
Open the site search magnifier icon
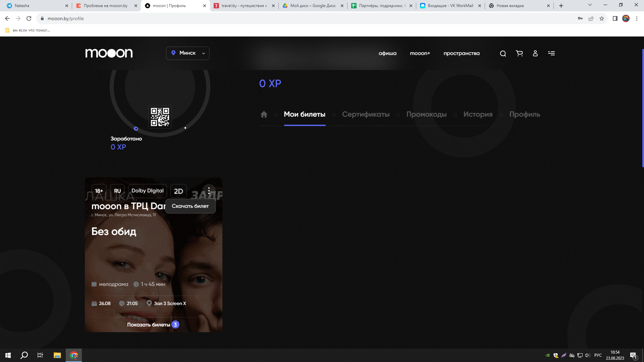click(x=503, y=54)
